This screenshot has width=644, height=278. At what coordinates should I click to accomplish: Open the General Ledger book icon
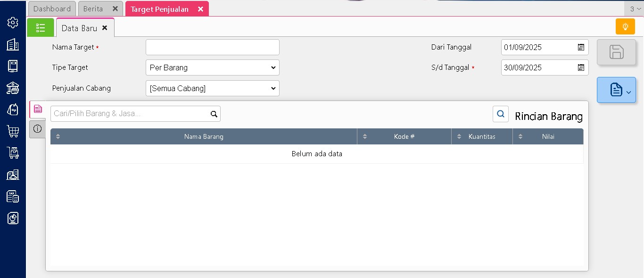click(13, 66)
